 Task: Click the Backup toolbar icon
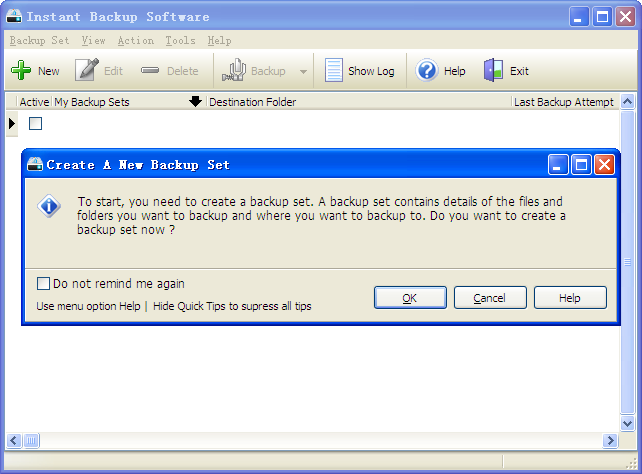[234, 71]
